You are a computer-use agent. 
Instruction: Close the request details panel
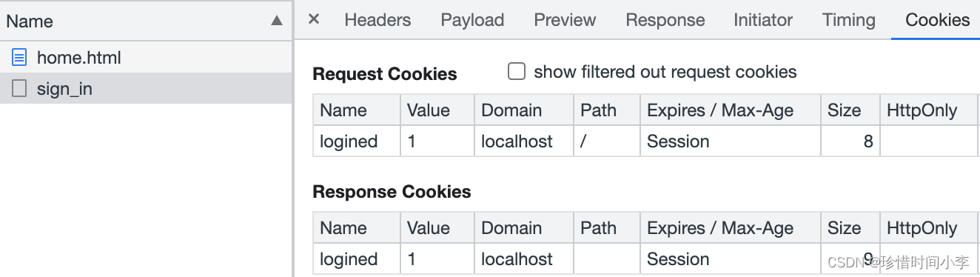coord(314,19)
